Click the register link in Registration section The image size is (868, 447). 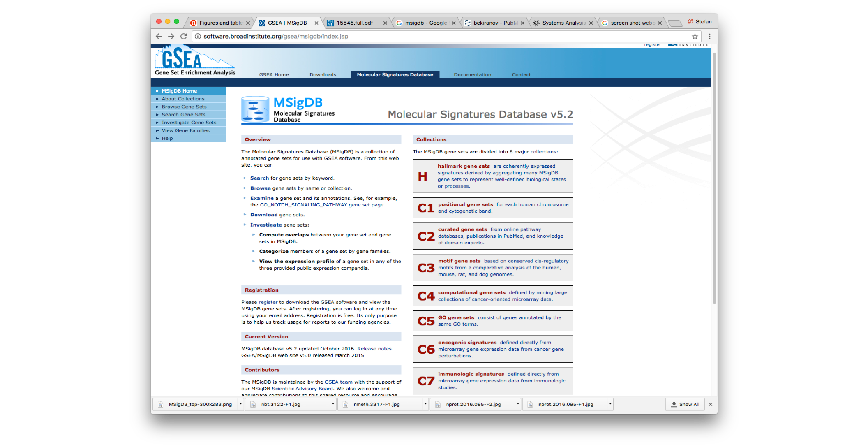268,302
